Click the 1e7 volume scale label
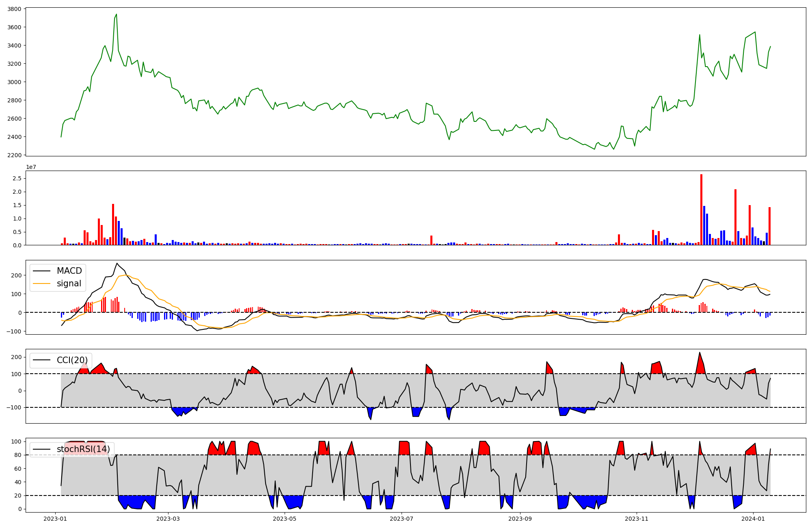The height and width of the screenshot is (528, 812). click(31, 167)
